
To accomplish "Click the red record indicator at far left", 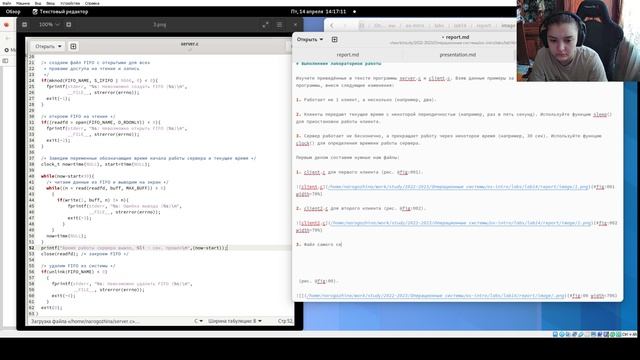I will [x=6, y=25].
